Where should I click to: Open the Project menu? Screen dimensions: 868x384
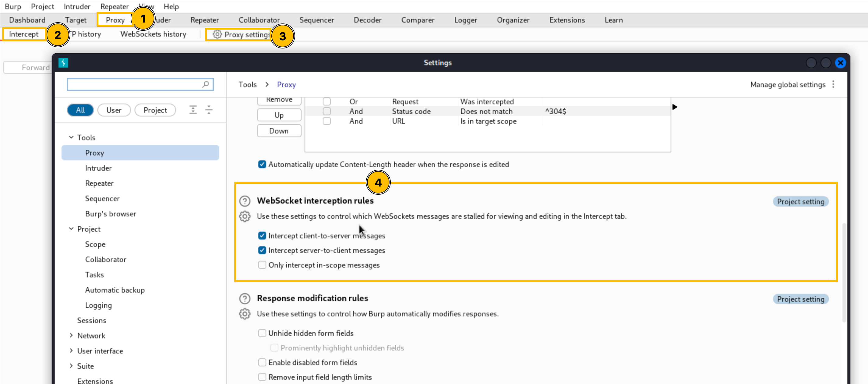pyautogui.click(x=42, y=6)
